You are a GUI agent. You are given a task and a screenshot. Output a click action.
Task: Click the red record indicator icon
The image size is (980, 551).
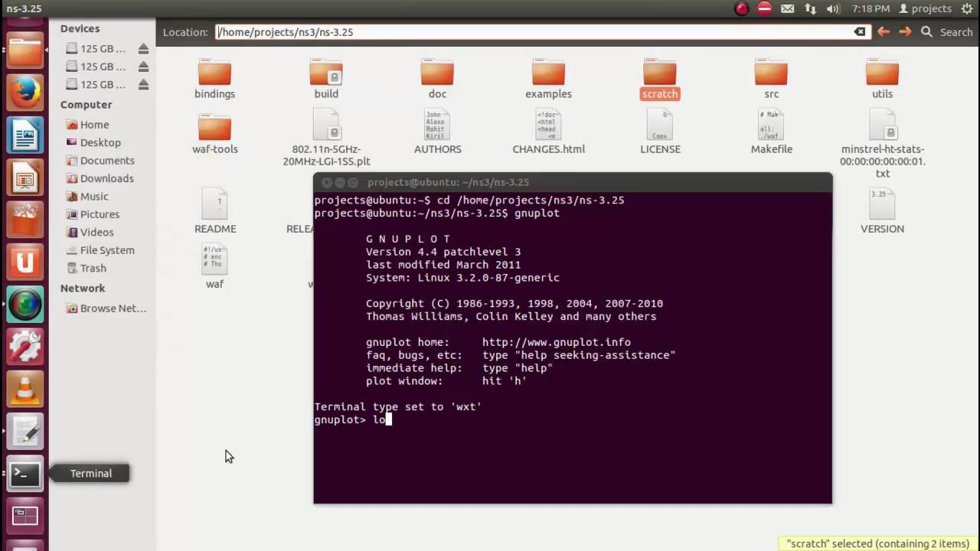741,9
